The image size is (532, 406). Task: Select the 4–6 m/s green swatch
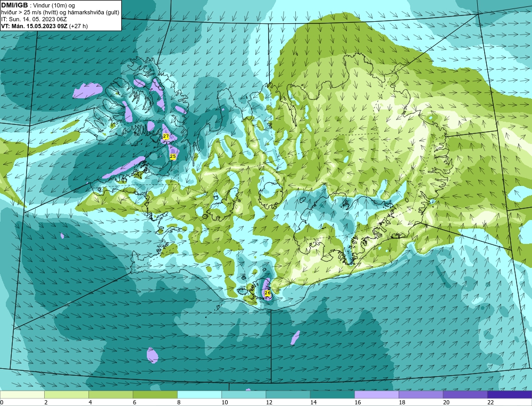111,395
